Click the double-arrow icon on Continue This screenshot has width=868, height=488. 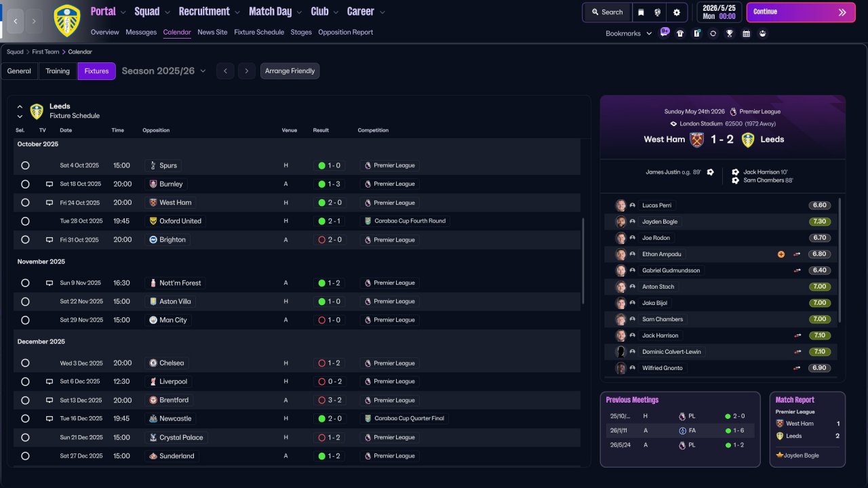click(x=842, y=12)
